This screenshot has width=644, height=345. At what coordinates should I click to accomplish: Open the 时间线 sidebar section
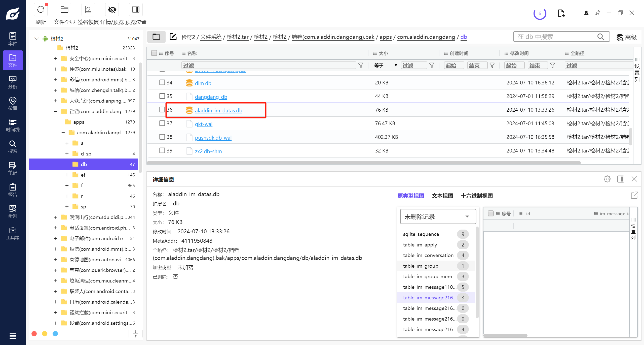click(13, 126)
